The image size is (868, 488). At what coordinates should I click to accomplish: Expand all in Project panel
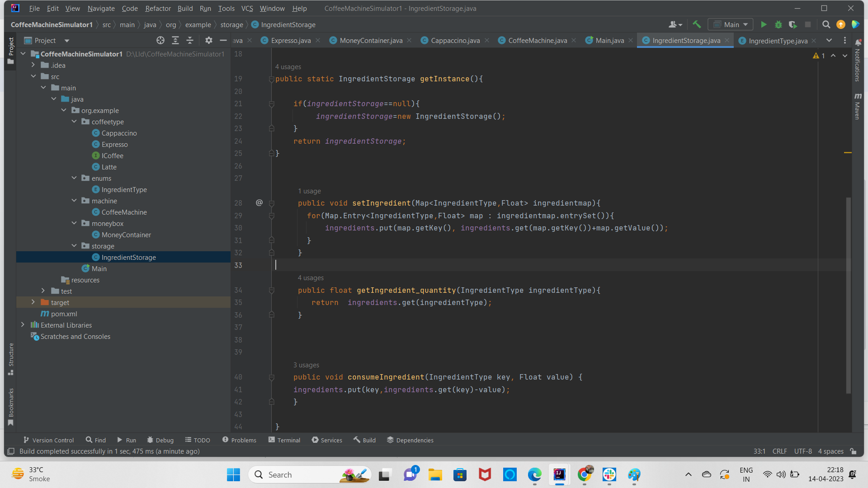click(x=175, y=41)
